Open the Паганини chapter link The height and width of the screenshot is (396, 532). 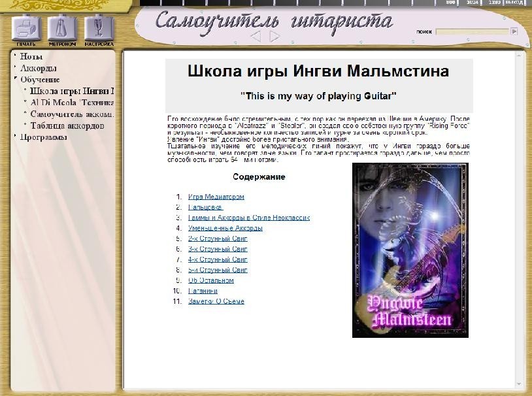coord(203,291)
